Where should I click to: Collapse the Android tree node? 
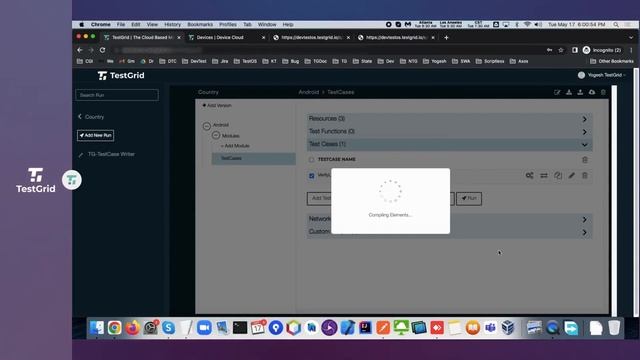pos(207,126)
